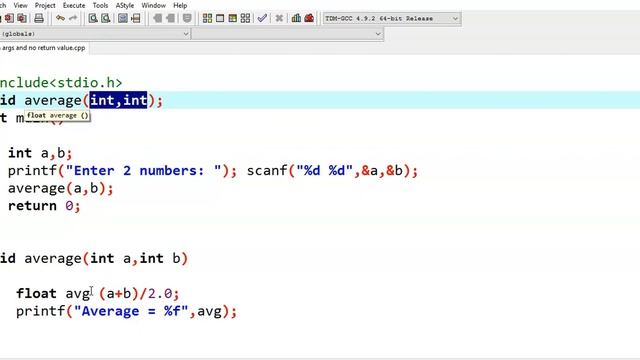Image resolution: width=640 pixels, height=360 pixels.
Task: Click the Close All files icon
Action: point(22,18)
